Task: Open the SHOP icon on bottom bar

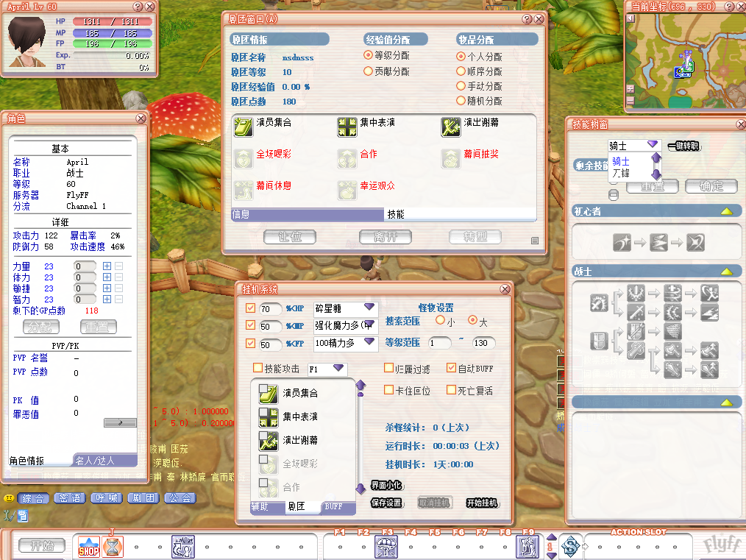Action: (89, 546)
